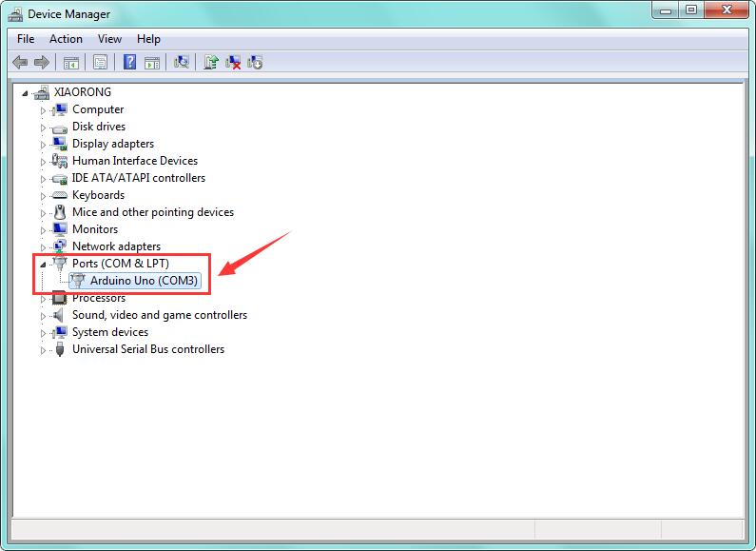Screen dimensions: 756x551
Task: Click the Arduino Uno port icon
Action: (x=78, y=281)
